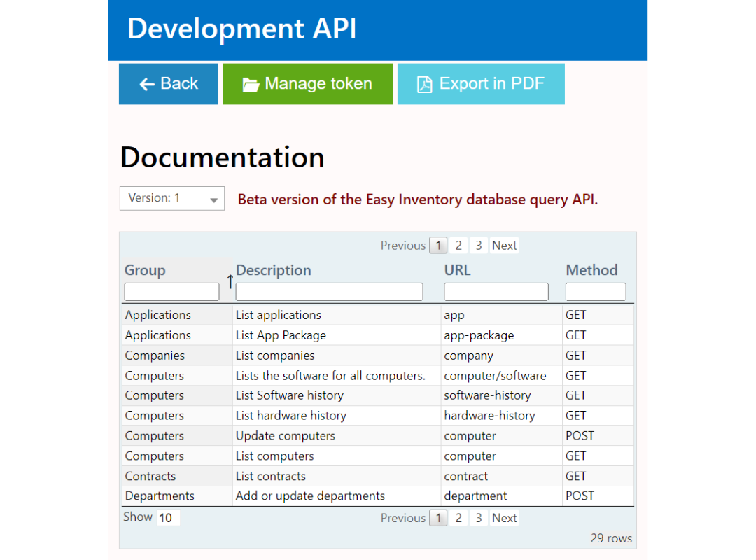
Task: Click the Group filter input field
Action: coord(171,292)
